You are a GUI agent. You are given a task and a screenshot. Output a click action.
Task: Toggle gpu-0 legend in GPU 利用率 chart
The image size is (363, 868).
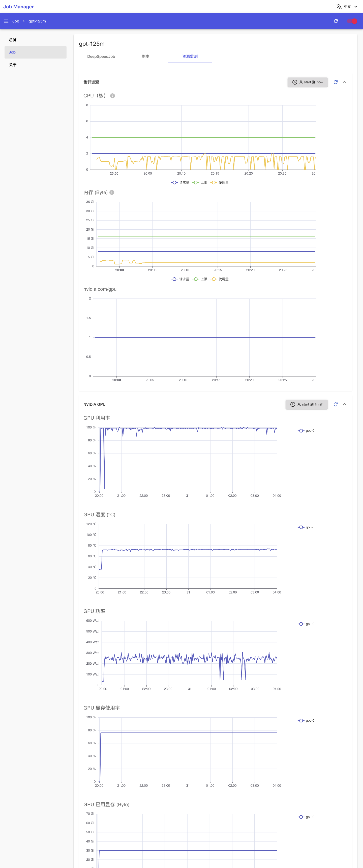pos(306,431)
